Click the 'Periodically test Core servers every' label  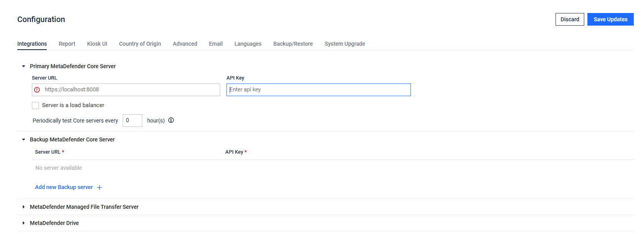coord(75,121)
